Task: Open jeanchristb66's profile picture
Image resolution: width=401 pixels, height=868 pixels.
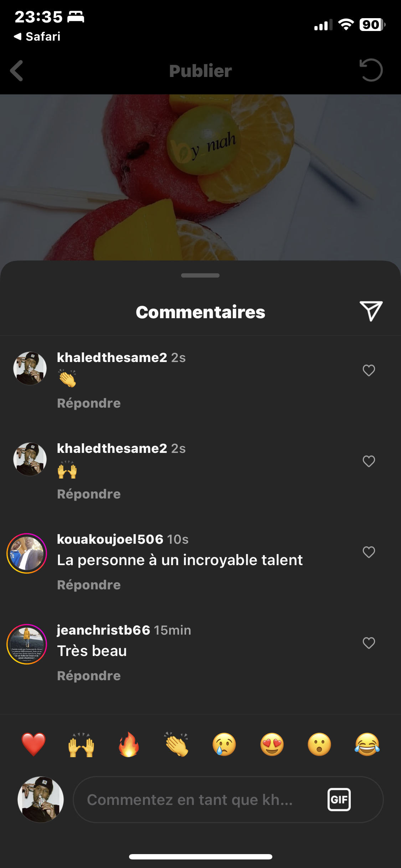Action: (27, 644)
